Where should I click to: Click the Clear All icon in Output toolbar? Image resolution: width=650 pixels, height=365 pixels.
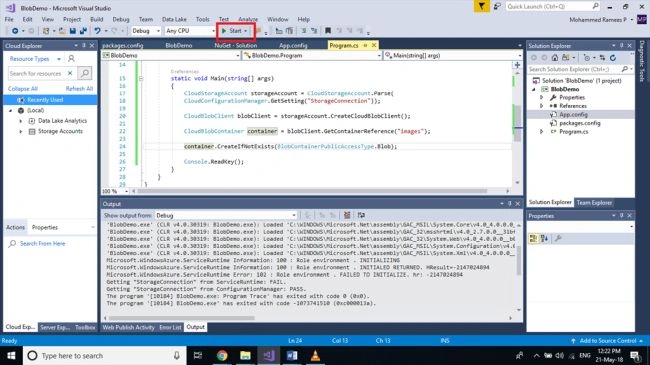pyautogui.click(x=347, y=215)
